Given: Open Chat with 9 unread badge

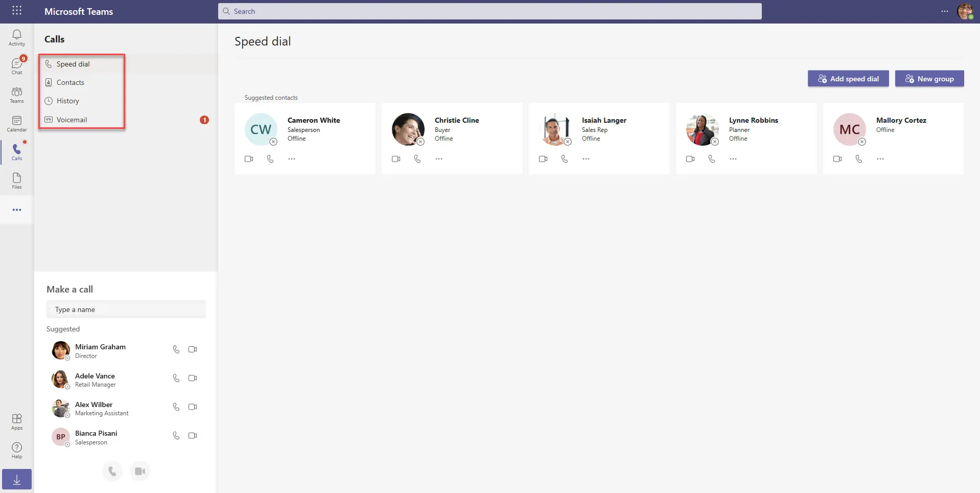Looking at the screenshot, I should click(x=17, y=66).
